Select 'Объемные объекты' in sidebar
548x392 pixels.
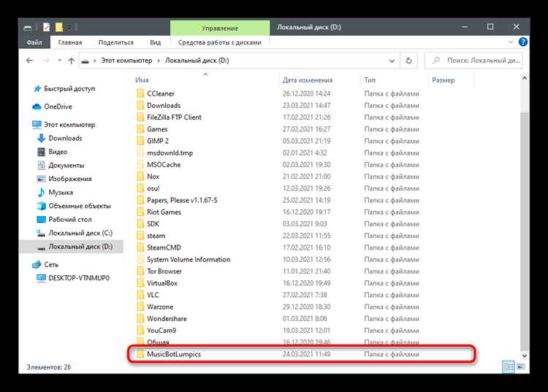80,206
